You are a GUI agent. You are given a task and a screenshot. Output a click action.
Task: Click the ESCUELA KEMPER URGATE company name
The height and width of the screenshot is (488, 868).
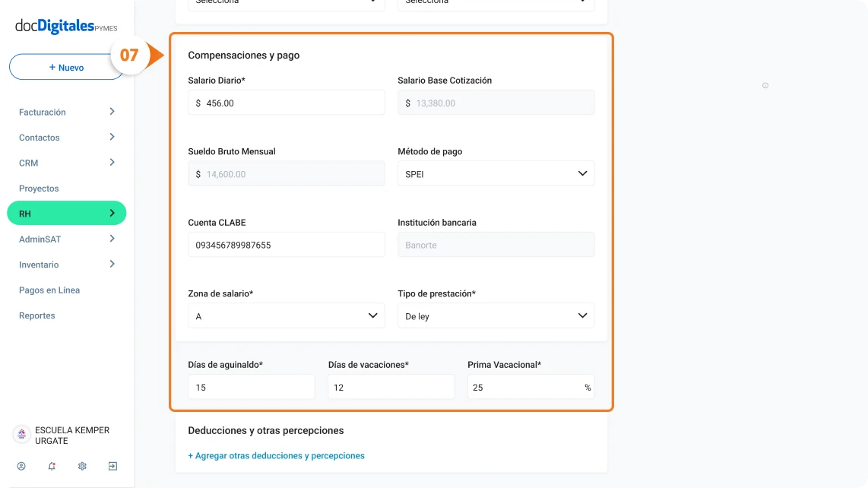point(72,436)
